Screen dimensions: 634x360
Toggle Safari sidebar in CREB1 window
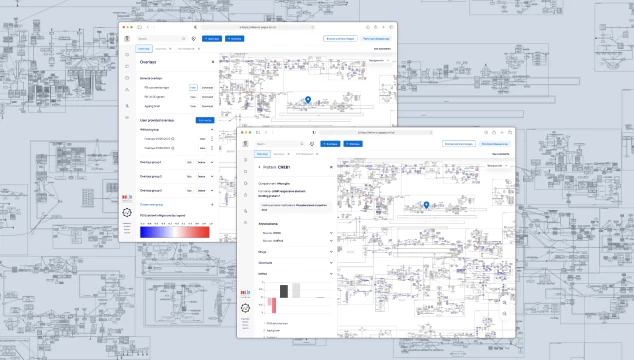point(258,132)
